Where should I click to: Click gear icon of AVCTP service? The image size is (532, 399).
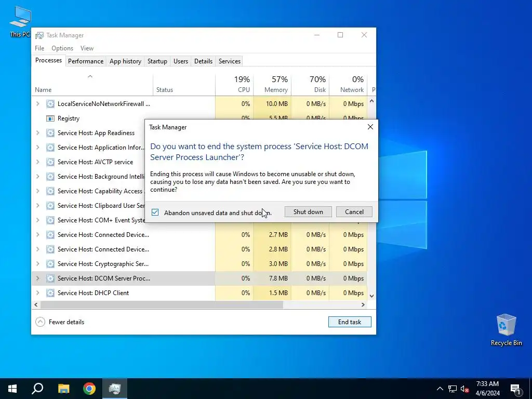click(50, 162)
